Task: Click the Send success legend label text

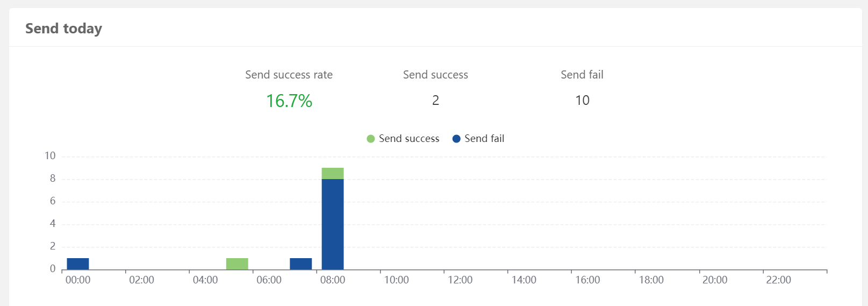Action: [x=408, y=139]
